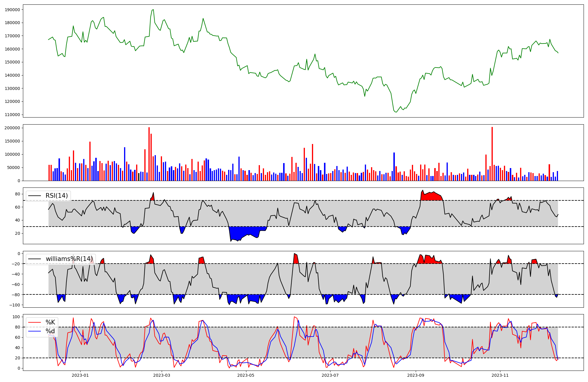Screen dimensions: 588x382
Task: Click the 110000 price axis tick label
Action: tap(13, 115)
